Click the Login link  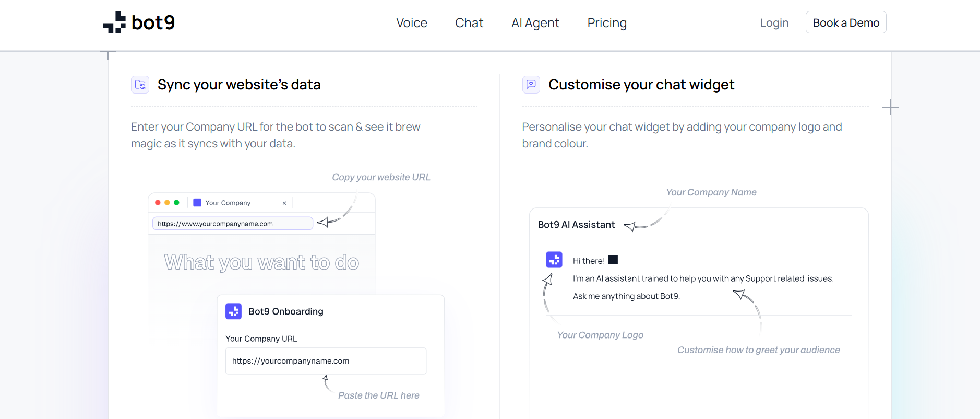coord(774,23)
